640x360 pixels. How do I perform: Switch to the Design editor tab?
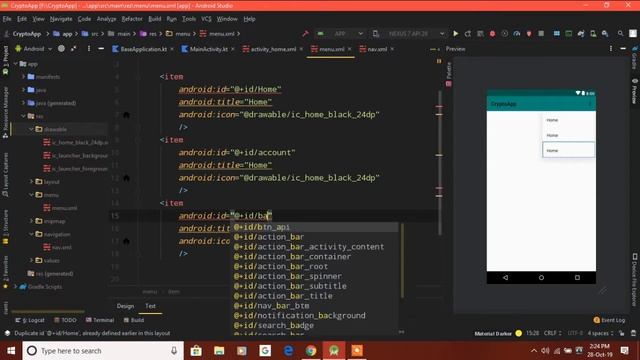click(125, 306)
